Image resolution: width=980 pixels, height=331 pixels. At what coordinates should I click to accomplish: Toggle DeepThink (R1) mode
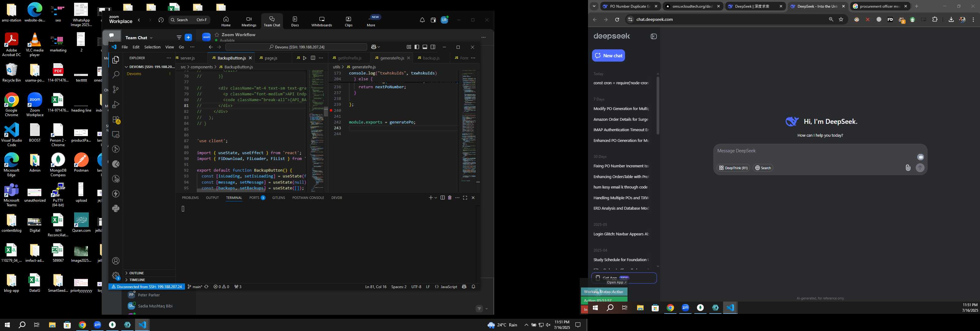pyautogui.click(x=733, y=168)
